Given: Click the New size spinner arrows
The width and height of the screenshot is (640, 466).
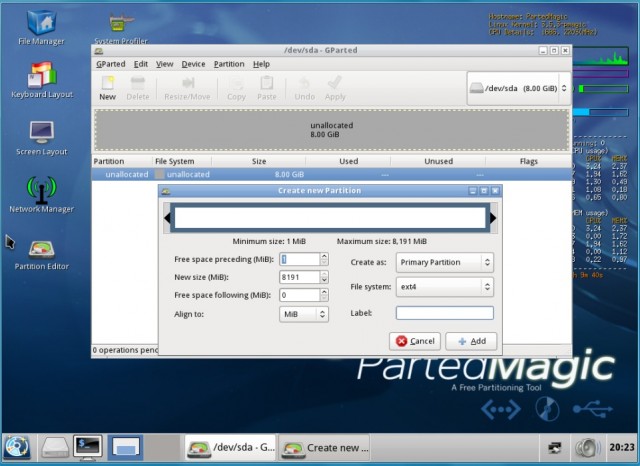Looking at the screenshot, I should coord(324,277).
